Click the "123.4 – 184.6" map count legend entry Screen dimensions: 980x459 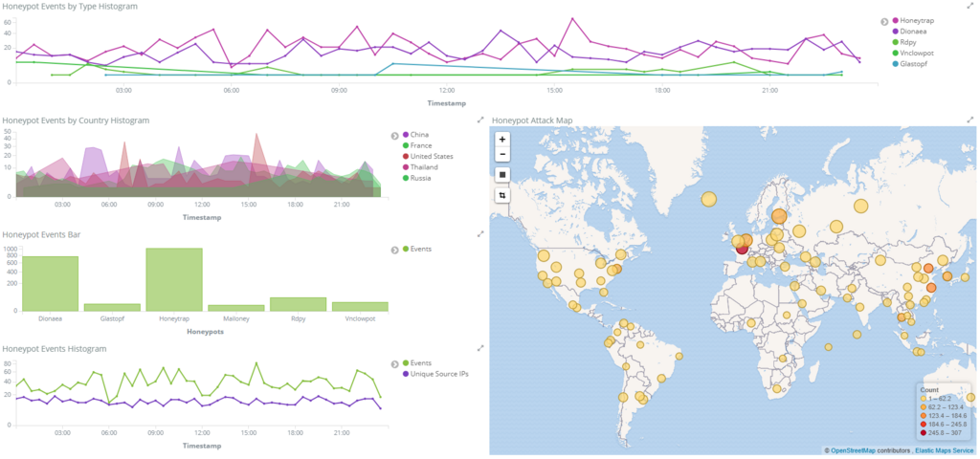(944, 415)
